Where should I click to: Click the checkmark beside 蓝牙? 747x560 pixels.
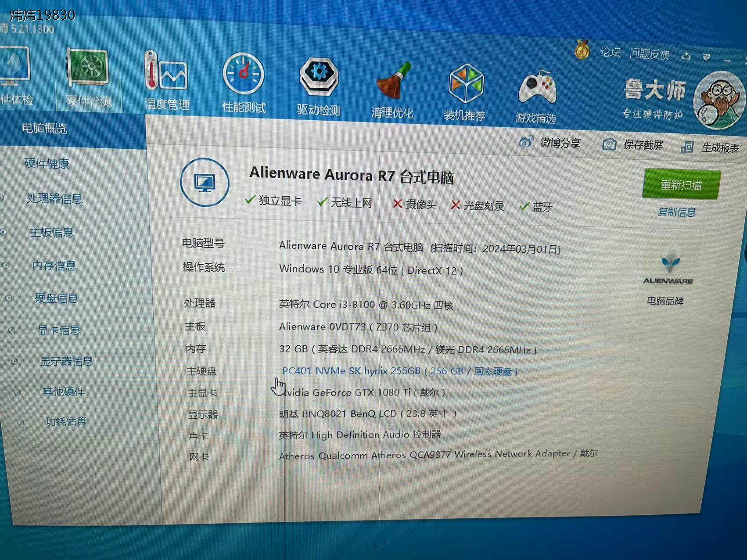coord(524,206)
